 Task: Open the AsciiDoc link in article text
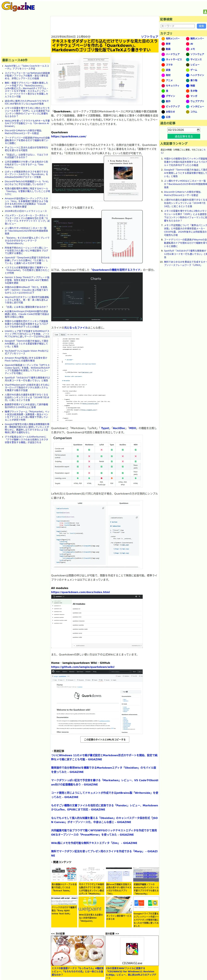click(119, 428)
